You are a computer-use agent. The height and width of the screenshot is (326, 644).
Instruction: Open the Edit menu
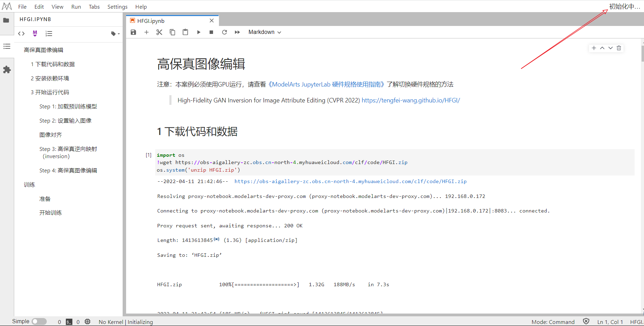pos(39,7)
